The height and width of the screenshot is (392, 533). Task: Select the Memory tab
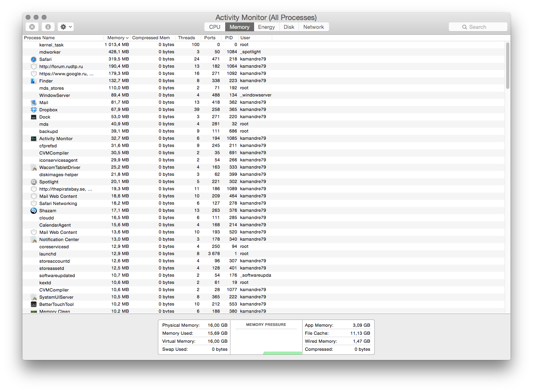tap(239, 27)
